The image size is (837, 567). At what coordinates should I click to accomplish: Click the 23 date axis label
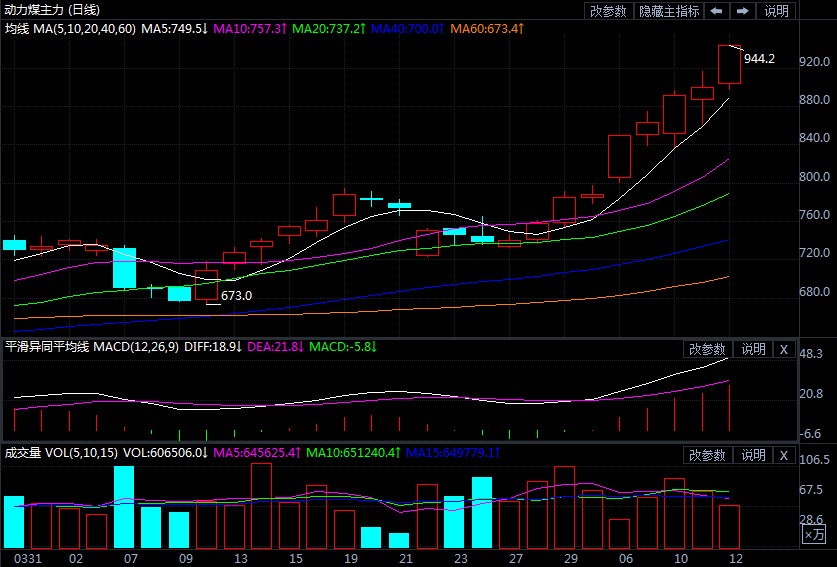click(x=461, y=559)
